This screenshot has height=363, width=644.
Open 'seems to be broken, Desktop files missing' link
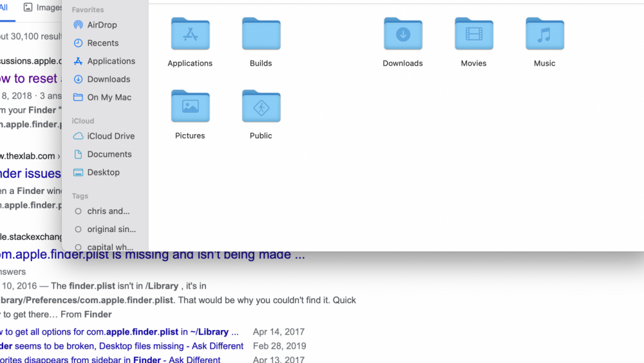[122, 346]
